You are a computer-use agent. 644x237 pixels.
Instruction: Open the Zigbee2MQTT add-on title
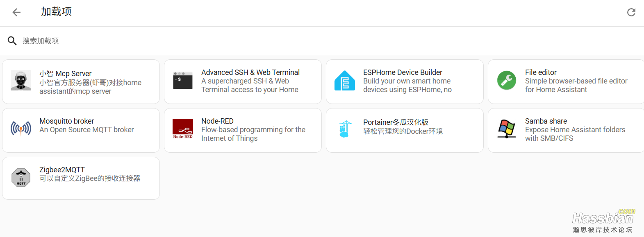point(62,170)
